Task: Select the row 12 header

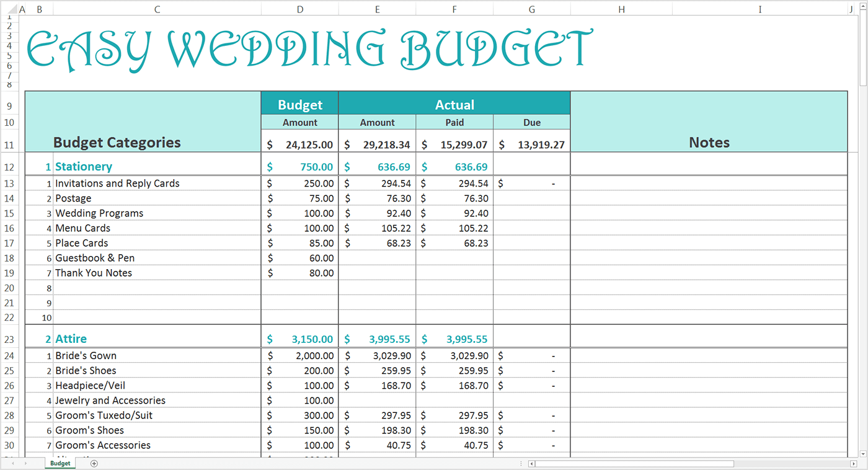Action: [x=11, y=166]
